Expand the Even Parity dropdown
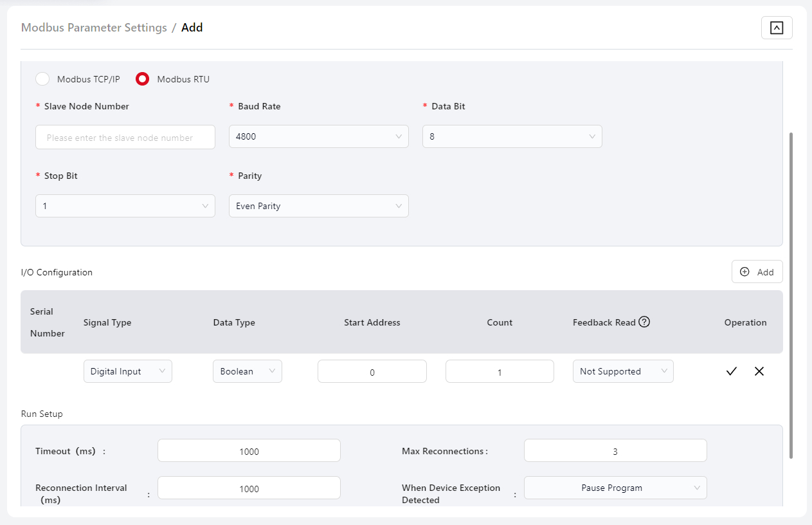This screenshot has height=525, width=812. coord(318,206)
